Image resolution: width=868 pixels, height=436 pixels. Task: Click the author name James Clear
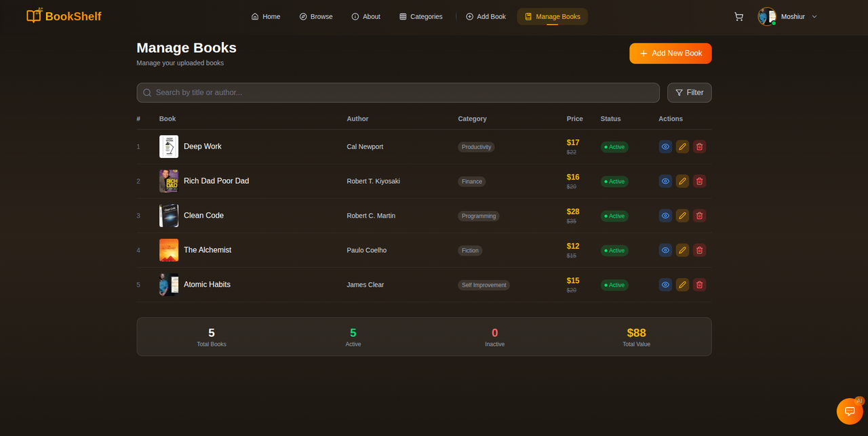366,285
